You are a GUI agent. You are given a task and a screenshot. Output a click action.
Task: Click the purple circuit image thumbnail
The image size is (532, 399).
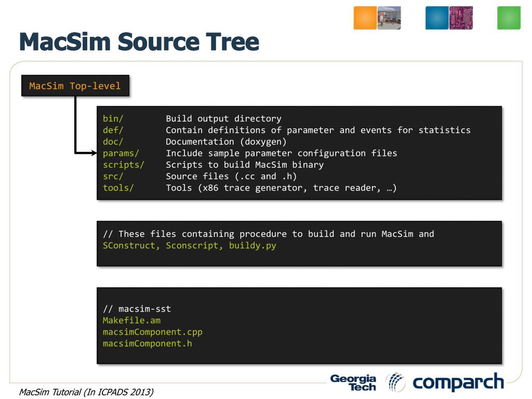461,18
